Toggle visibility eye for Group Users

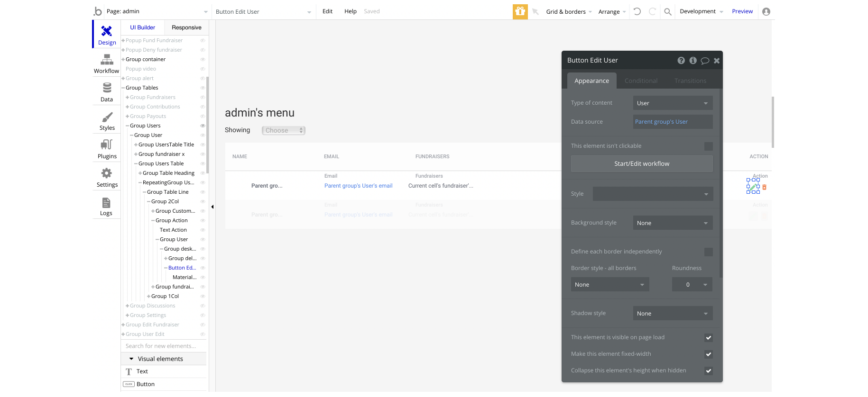203,126
